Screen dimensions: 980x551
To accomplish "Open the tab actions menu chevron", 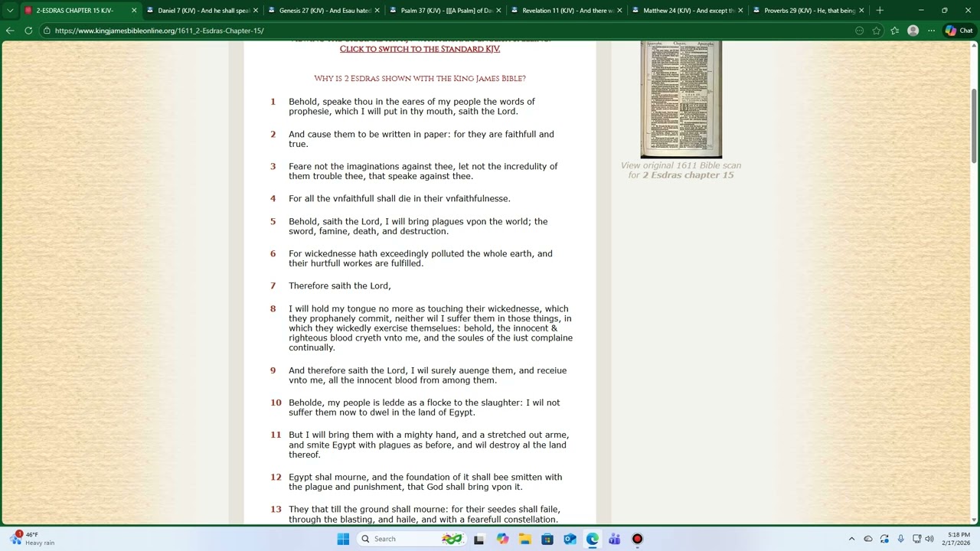I will (x=10, y=11).
